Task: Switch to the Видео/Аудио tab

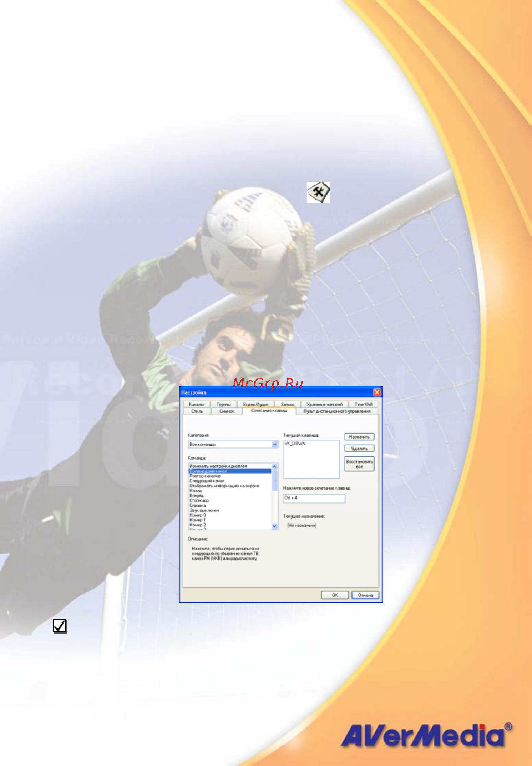Action: pyautogui.click(x=256, y=404)
